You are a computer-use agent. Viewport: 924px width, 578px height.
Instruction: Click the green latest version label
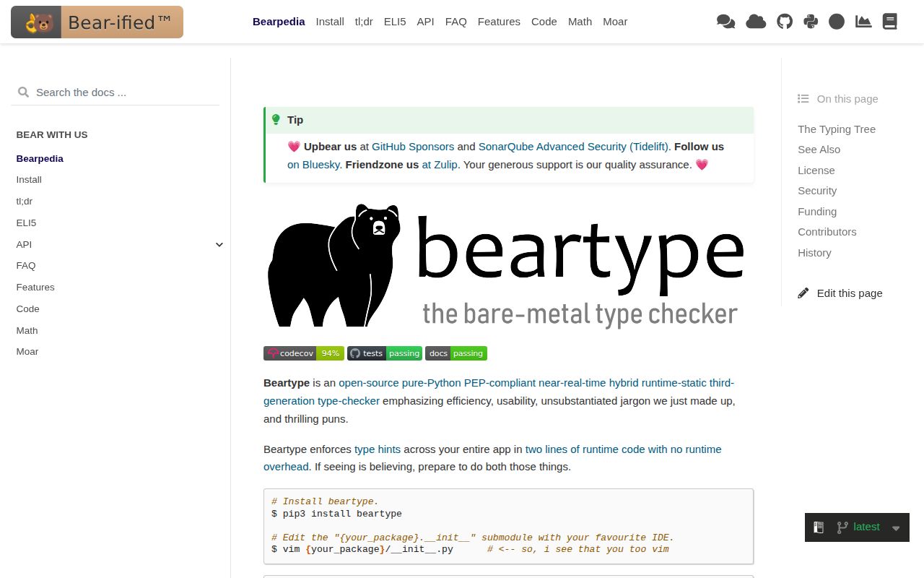[866, 527]
